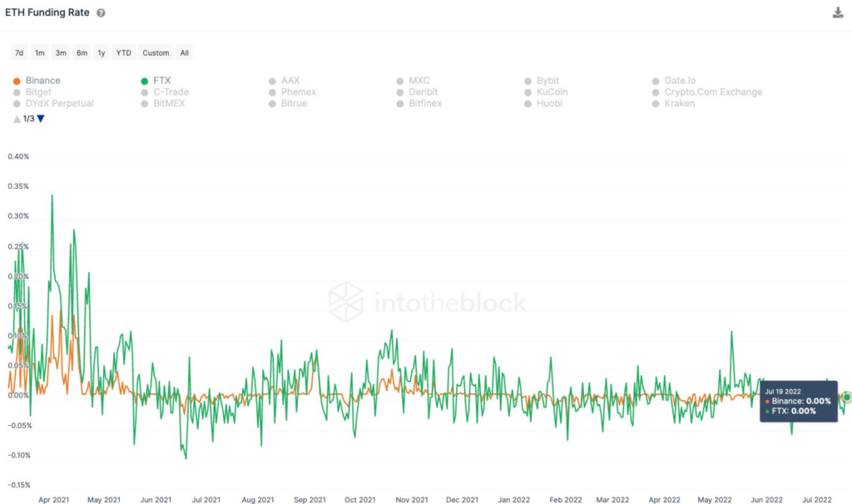Click the Jan 2022 x-axis label
The height and width of the screenshot is (504, 852).
pyautogui.click(x=514, y=500)
